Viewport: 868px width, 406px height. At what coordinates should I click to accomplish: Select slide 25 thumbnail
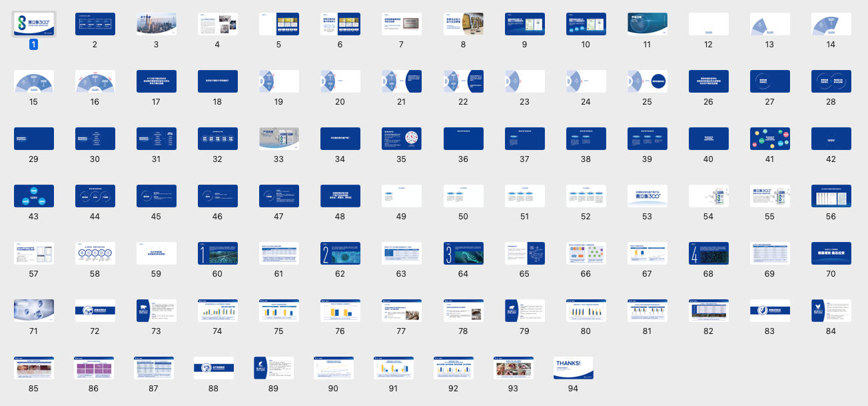tap(647, 81)
